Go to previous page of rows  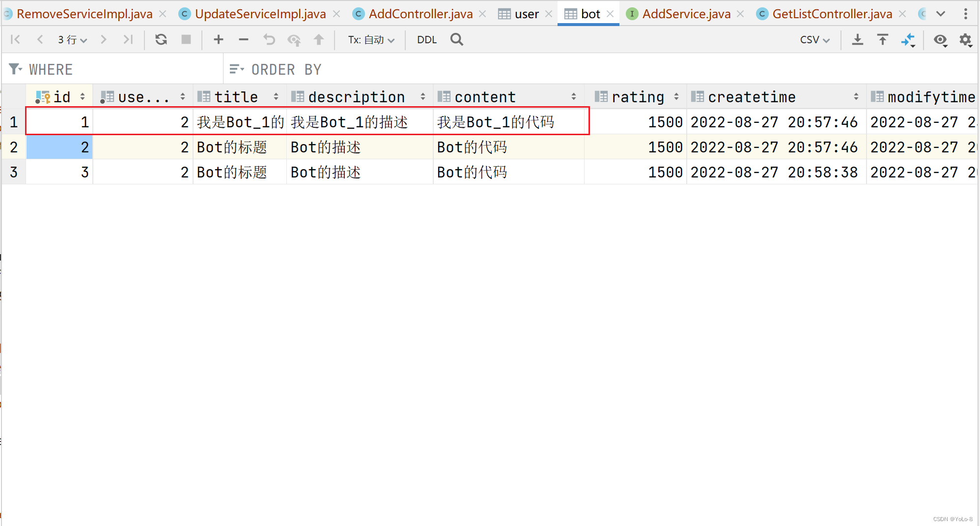[40, 39]
